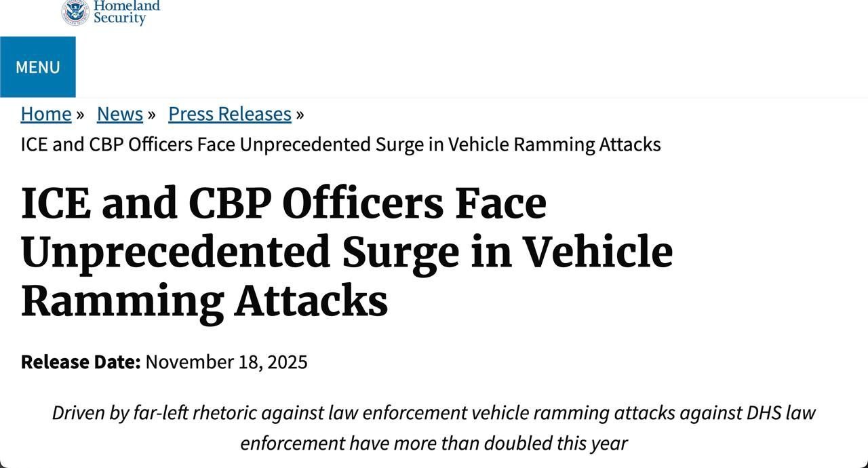Image resolution: width=868 pixels, height=468 pixels.
Task: Navigate to the Press Releases breadcrumb
Action: (230, 114)
